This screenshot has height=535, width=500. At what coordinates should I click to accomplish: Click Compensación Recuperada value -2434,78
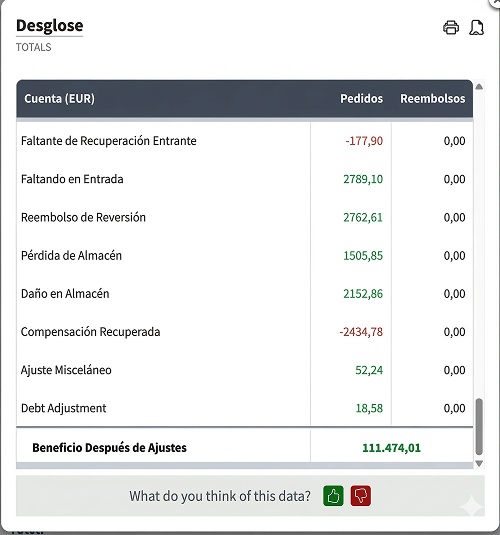361,332
